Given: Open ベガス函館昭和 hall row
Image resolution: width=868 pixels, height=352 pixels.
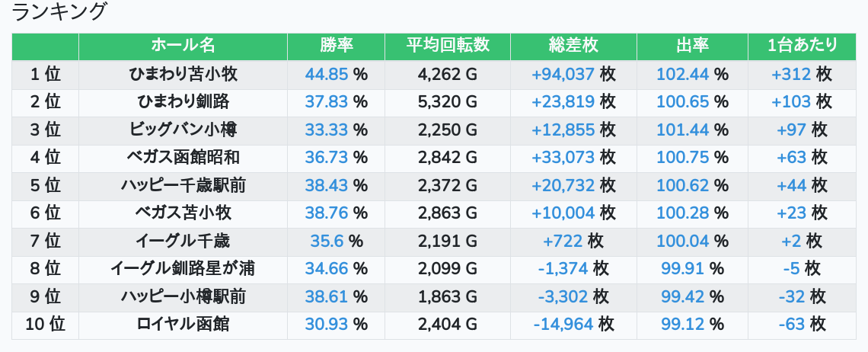Looking at the screenshot, I should click(183, 157).
